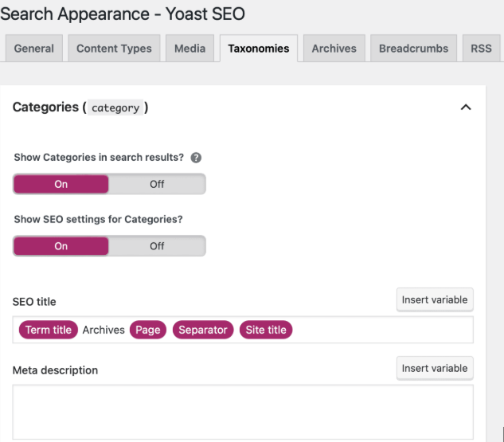504x442 pixels.
Task: Click Insert variable for SEO title
Action: click(x=435, y=299)
